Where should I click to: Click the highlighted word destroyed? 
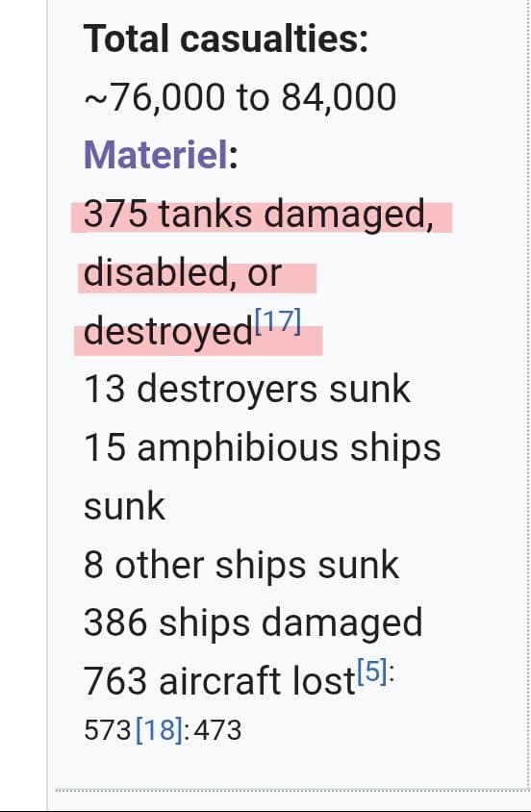point(167,331)
